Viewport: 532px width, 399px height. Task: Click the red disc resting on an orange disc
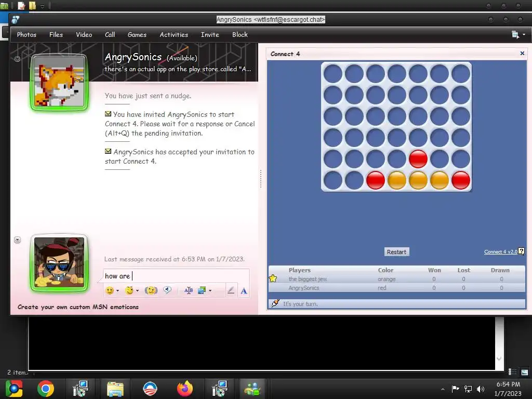418,159
